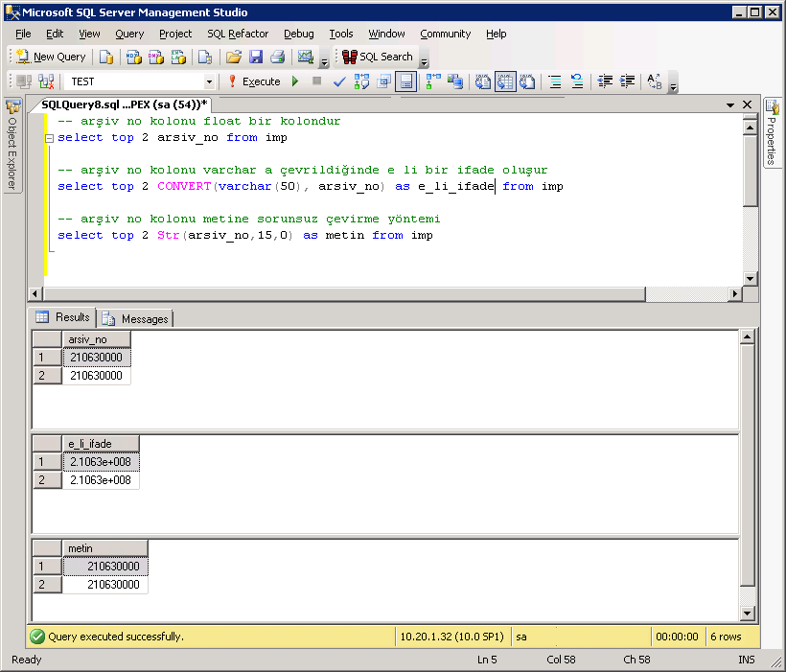Click the '6 rows' status bar entry
This screenshot has height=672, width=786.
tap(726, 637)
